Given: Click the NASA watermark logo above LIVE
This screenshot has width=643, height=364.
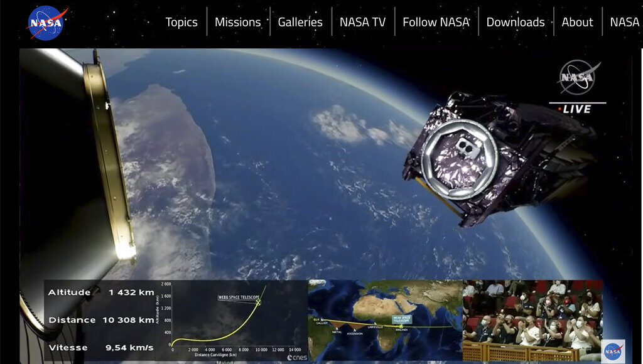Looking at the screenshot, I should click(578, 78).
